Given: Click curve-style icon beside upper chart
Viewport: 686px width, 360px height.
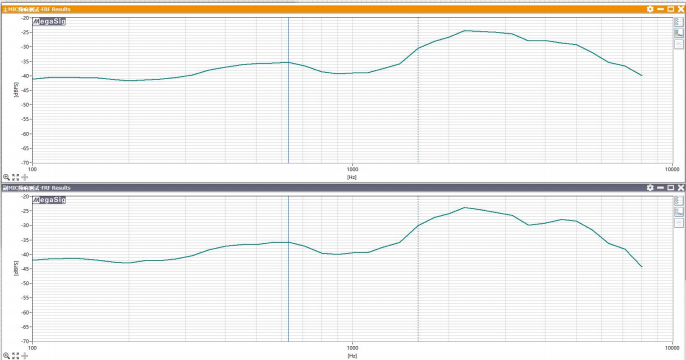Looking at the screenshot, I should 679,44.
